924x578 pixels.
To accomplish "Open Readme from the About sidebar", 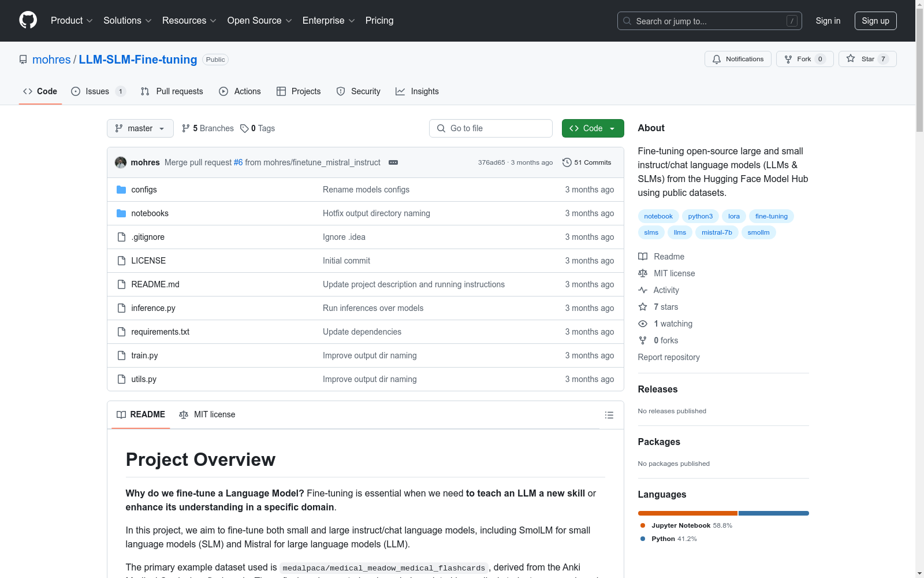I will [x=661, y=257].
